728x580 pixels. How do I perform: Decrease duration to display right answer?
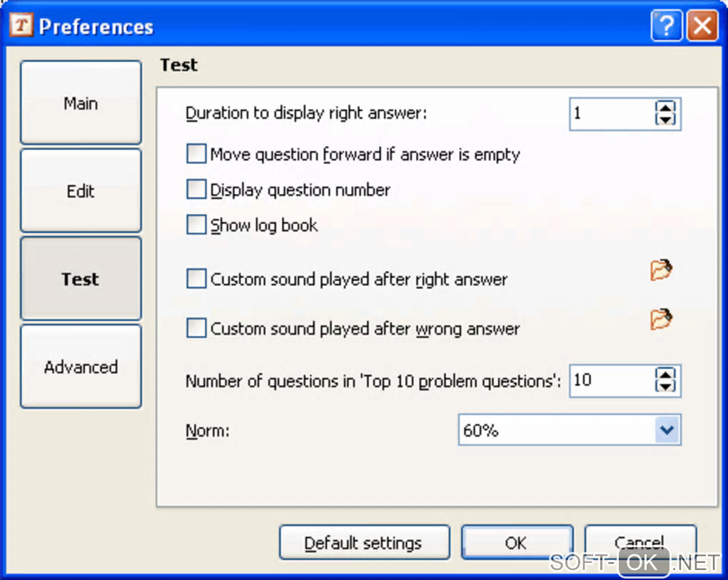coord(665,120)
